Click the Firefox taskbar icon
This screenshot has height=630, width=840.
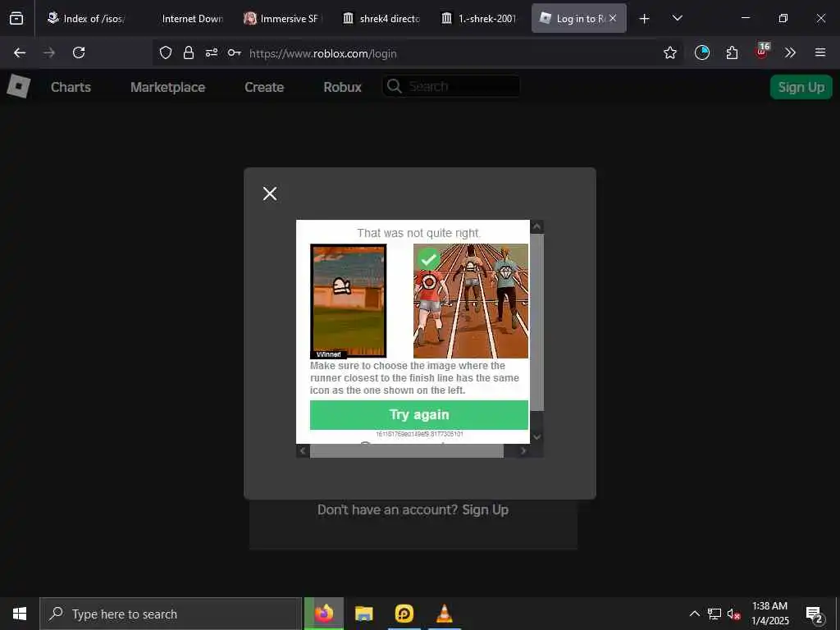point(323,614)
